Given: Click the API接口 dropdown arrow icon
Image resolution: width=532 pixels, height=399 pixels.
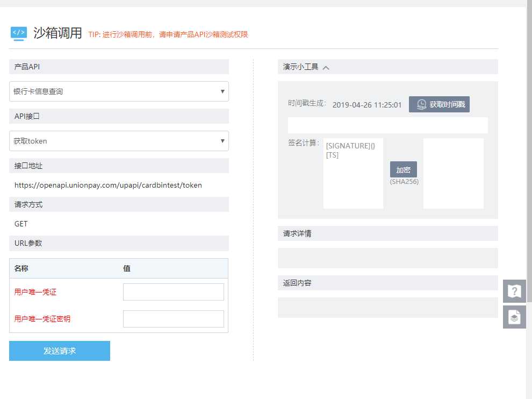Looking at the screenshot, I should point(222,141).
